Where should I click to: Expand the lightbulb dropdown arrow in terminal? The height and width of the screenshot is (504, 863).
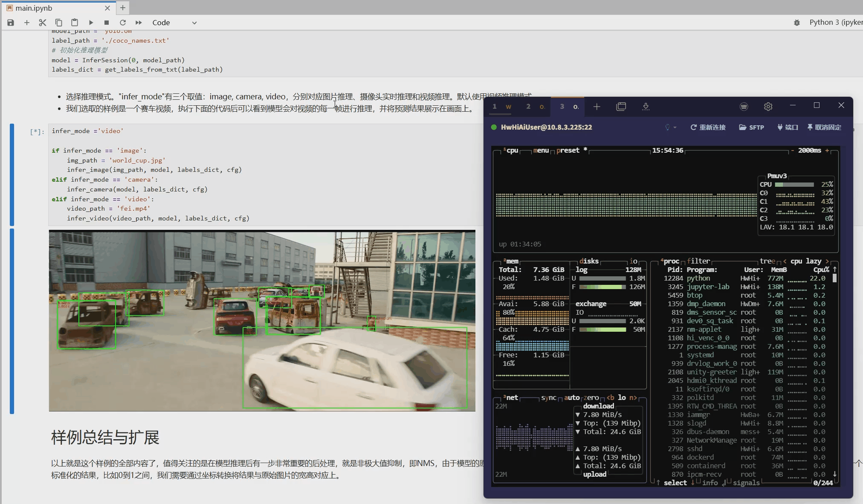tap(675, 127)
